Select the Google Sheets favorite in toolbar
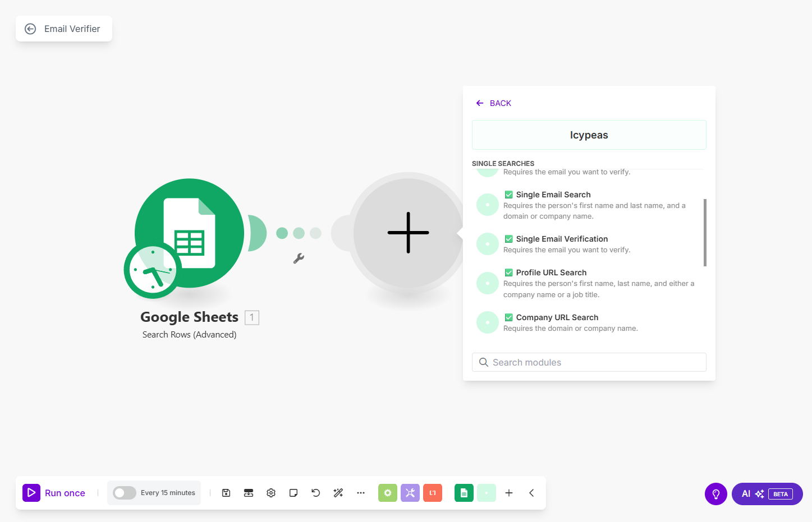This screenshot has height=522, width=812. click(x=464, y=493)
